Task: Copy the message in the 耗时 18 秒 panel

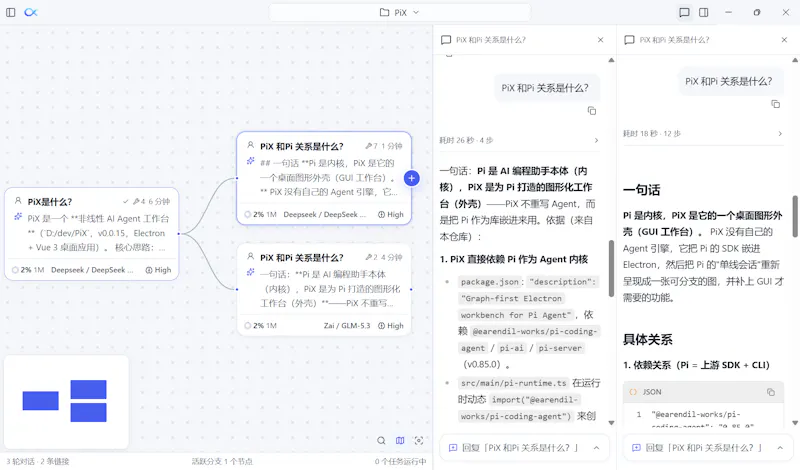Action: point(776,104)
